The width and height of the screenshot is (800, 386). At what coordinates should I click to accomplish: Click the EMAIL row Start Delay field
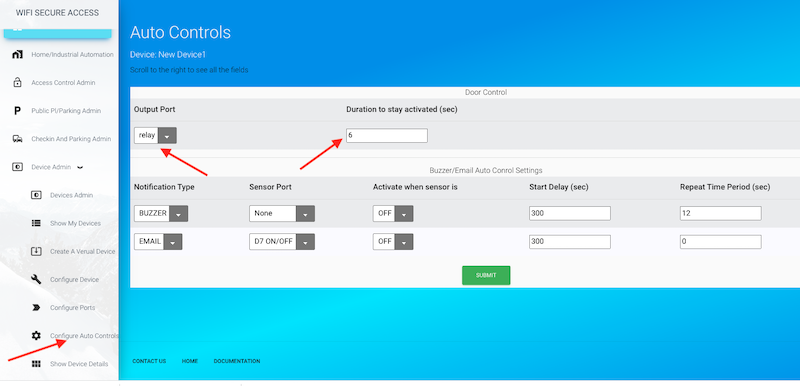click(570, 242)
